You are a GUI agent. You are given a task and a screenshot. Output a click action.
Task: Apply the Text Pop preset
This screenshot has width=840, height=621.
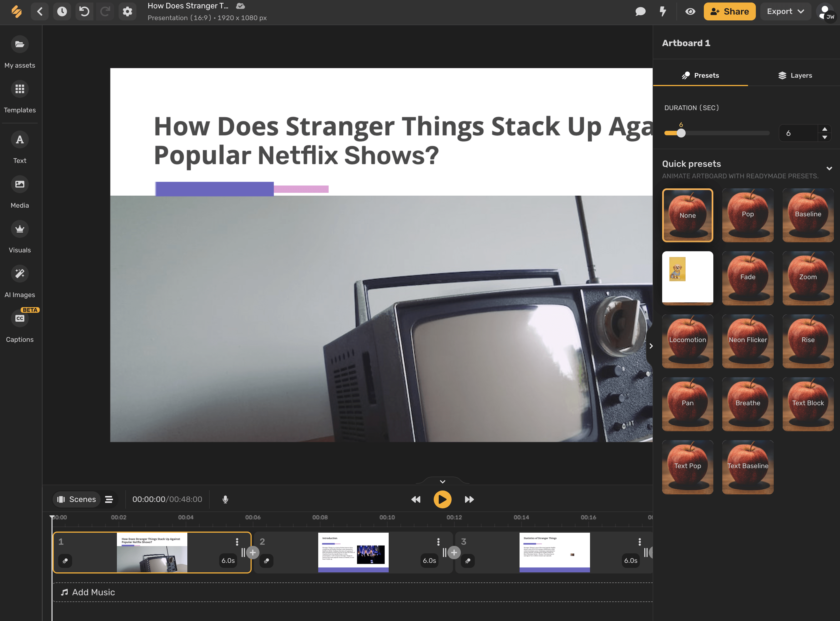(x=687, y=467)
